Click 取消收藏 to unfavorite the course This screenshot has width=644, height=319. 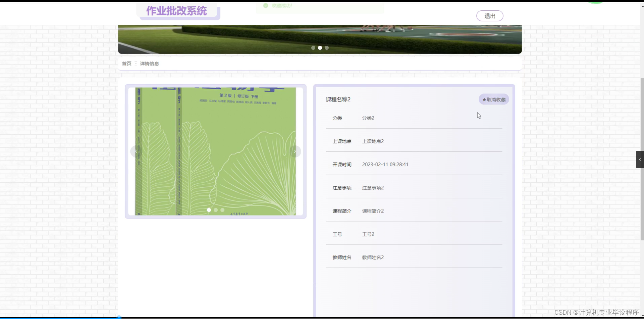point(495,99)
